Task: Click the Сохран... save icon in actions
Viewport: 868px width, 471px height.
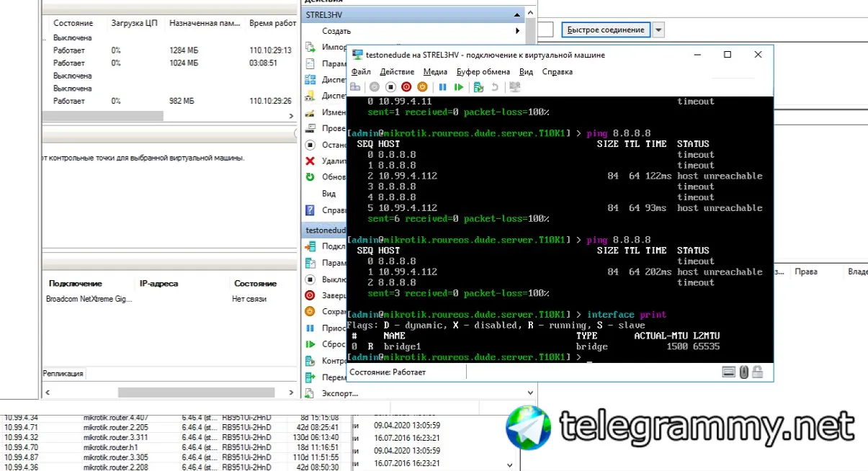Action: (x=310, y=312)
